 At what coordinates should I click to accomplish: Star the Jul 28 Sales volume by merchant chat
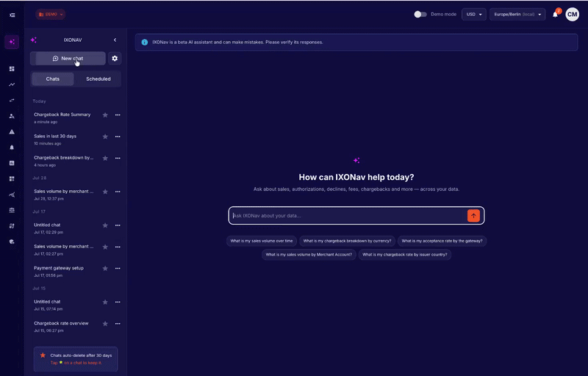(105, 192)
